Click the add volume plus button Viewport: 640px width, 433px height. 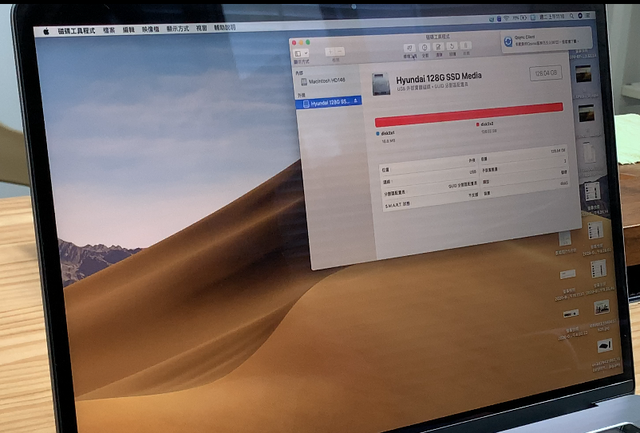pos(330,52)
